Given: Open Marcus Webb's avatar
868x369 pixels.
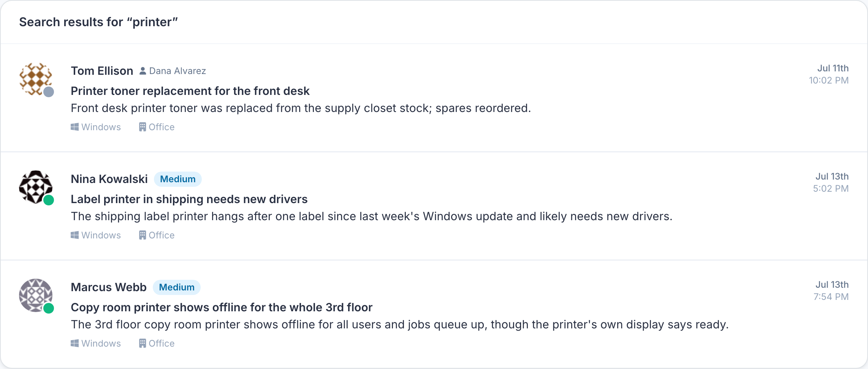Looking at the screenshot, I should coord(36,295).
